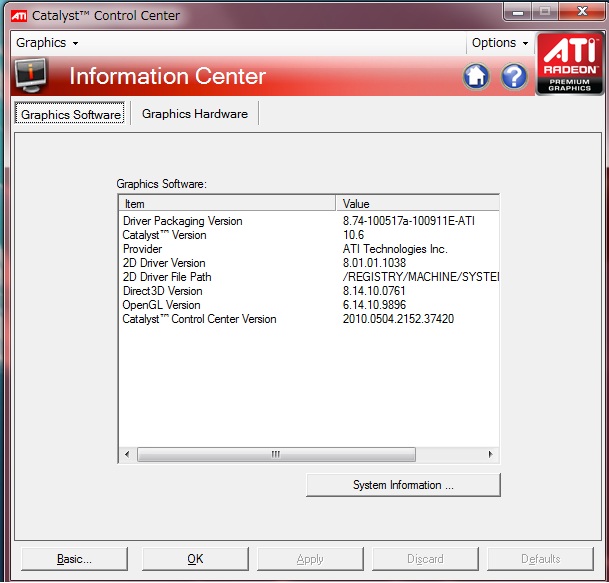Click the Basic button
Screen dimensions: 609x583
[x=74, y=559]
